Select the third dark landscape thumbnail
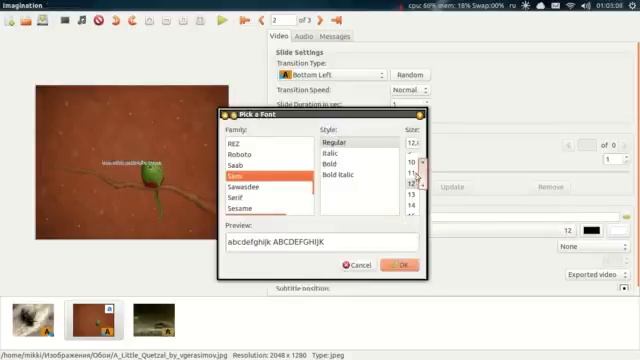This screenshot has width=640, height=360. coord(154,320)
